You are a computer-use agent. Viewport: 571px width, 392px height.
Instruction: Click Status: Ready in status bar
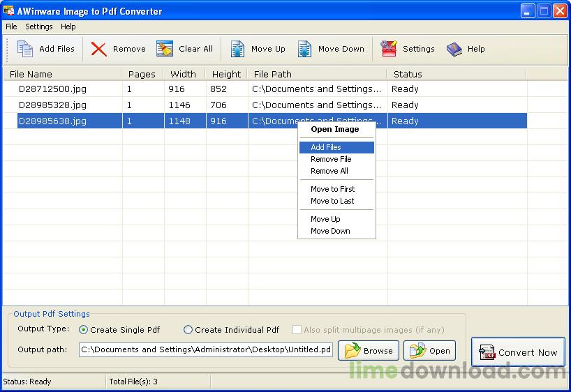(x=27, y=382)
